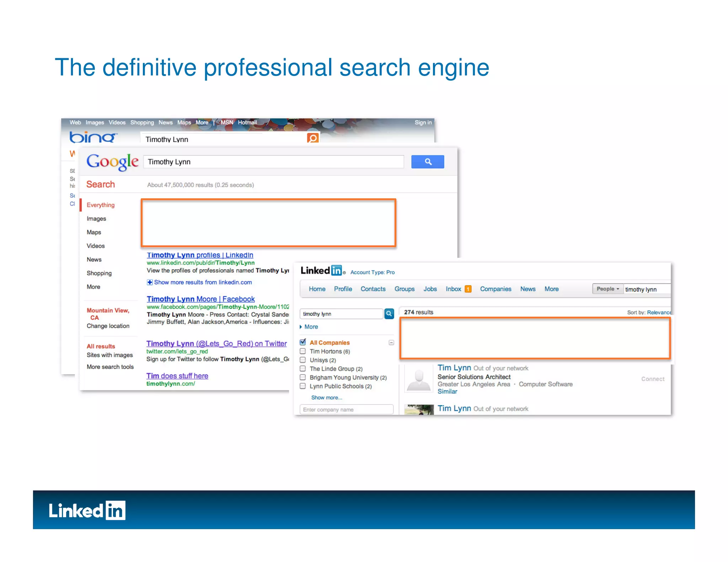Image resolution: width=728 pixels, height=562 pixels.
Task: Open the More menu in LinkedIn nav
Action: 552,289
